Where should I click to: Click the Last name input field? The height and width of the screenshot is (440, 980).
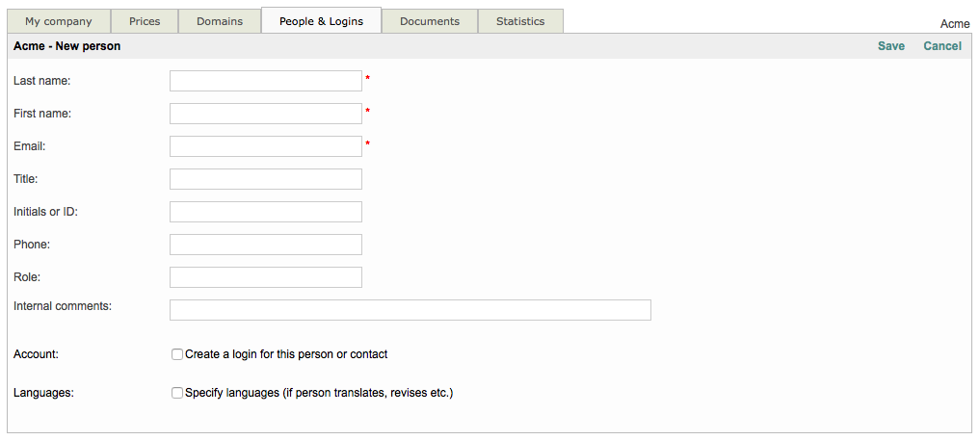[266, 81]
